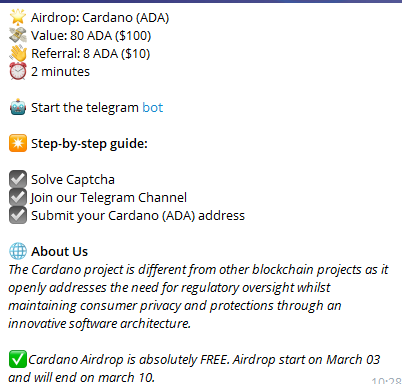Click the About Us heading
The width and height of the screenshot is (402, 384).
click(59, 251)
